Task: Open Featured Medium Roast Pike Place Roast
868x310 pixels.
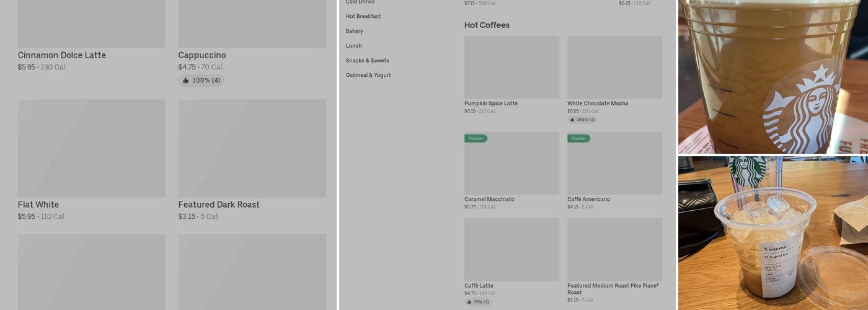Action: pyautogui.click(x=613, y=288)
